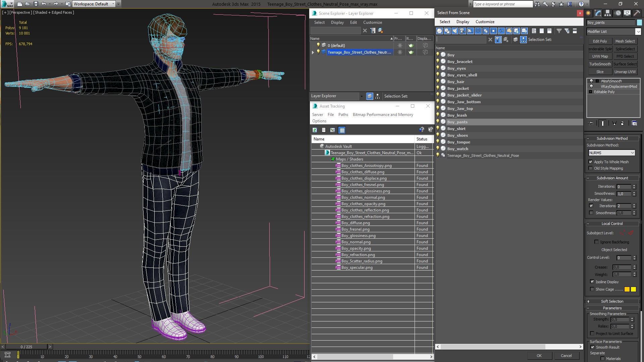Screen dimensions: 644x362
Task: Click Boy_clothes_diffuse.png asset entry
Action: [363, 172]
